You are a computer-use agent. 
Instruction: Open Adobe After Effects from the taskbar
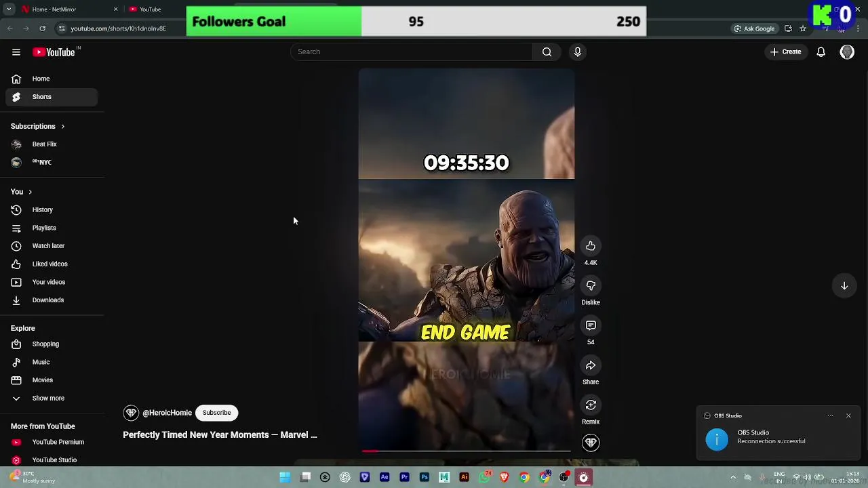pyautogui.click(x=384, y=477)
